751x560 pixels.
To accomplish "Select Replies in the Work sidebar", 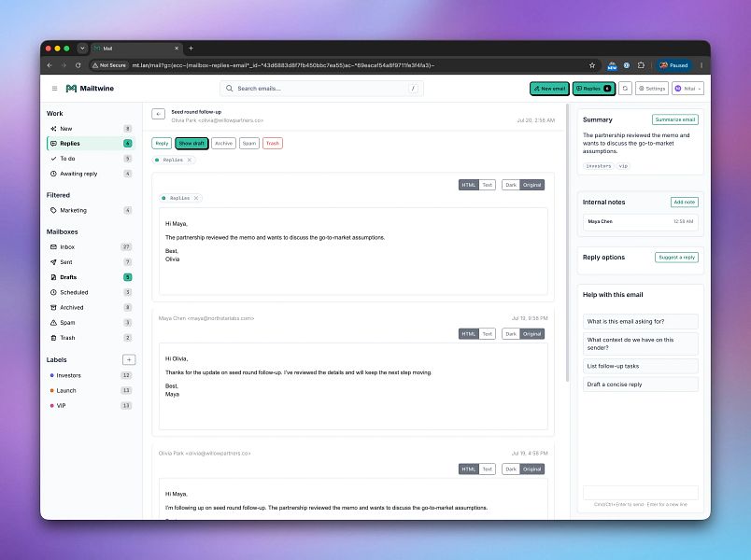I will [x=91, y=144].
